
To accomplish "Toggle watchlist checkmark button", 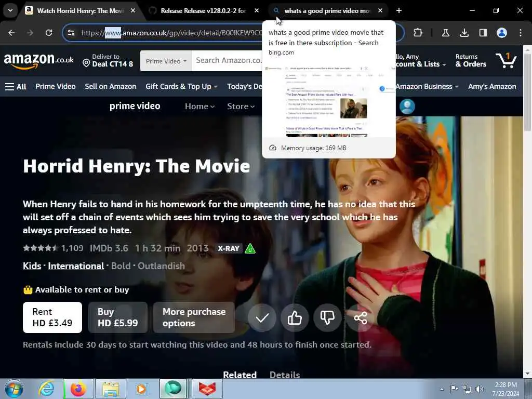I will 262,318.
